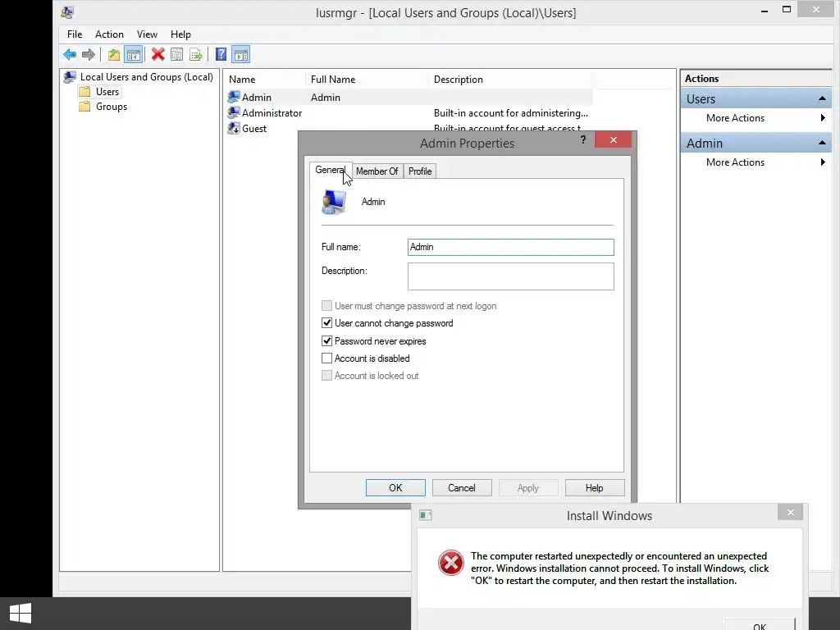Click the Install Windows dialog title icon
This screenshot has height=630, width=840.
426,515
